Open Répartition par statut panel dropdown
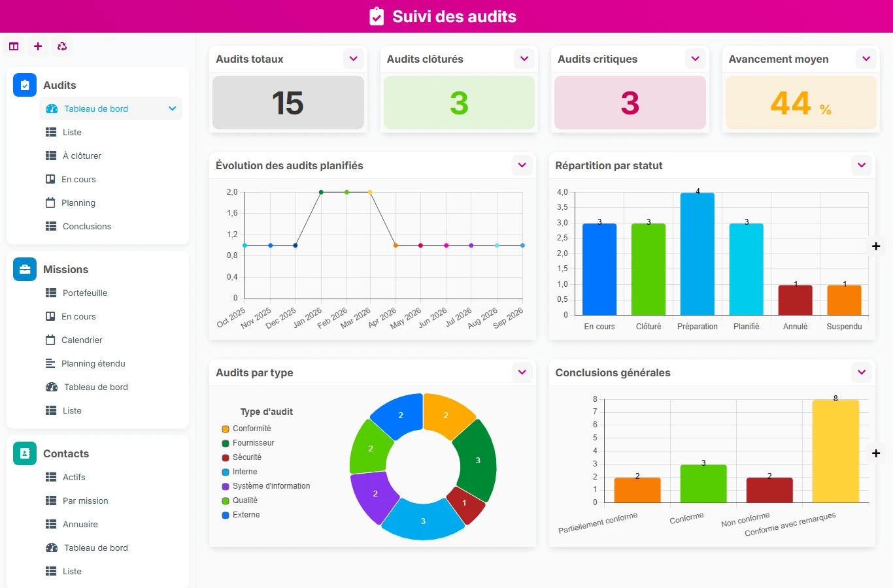The height and width of the screenshot is (588, 893). pyautogui.click(x=862, y=165)
